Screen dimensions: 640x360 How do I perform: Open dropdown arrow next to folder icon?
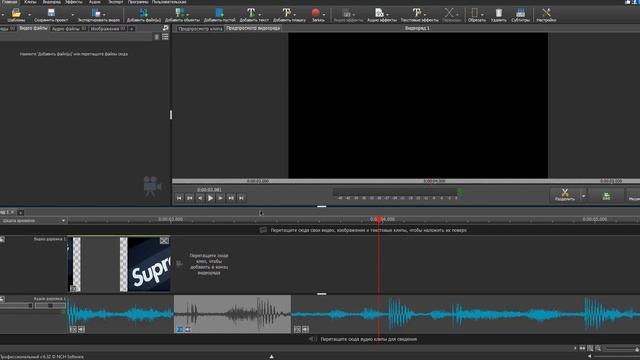point(29,14)
